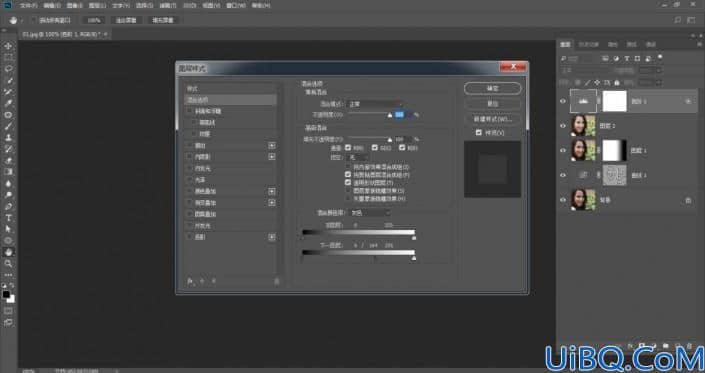Screen dimensions: 705x373
Task: Select the History Brush tool
Action: point(8,149)
